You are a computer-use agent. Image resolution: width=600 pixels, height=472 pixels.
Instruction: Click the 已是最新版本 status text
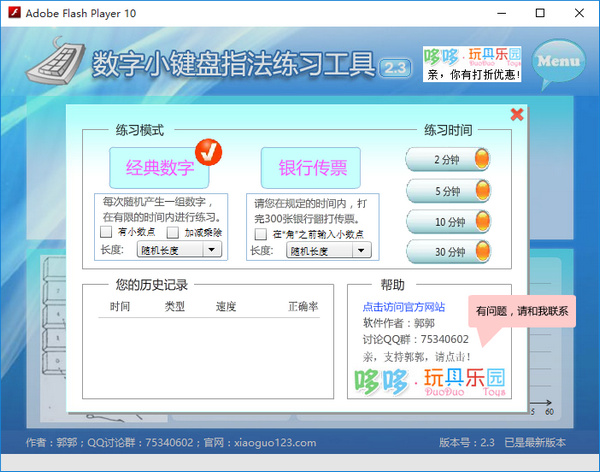(x=535, y=443)
